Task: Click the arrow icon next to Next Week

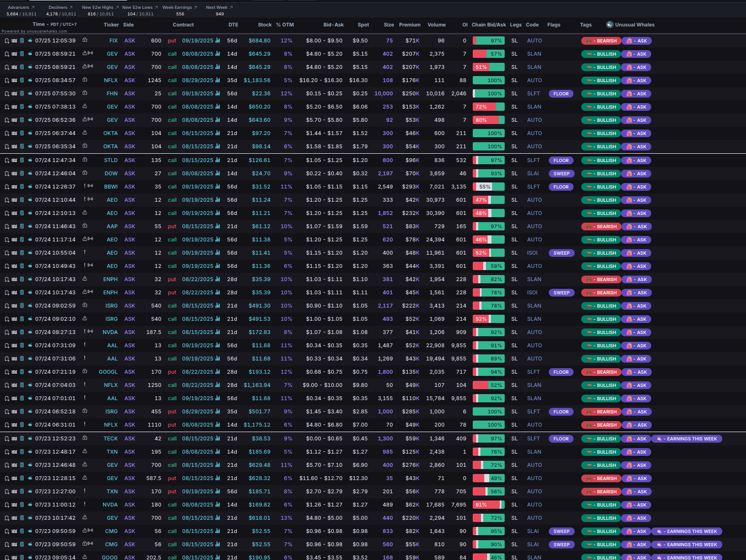Action: click(x=231, y=8)
